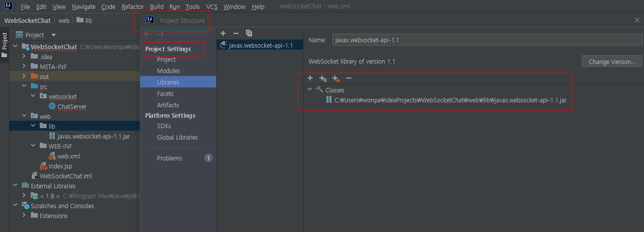Open the VCS menu

point(212,7)
